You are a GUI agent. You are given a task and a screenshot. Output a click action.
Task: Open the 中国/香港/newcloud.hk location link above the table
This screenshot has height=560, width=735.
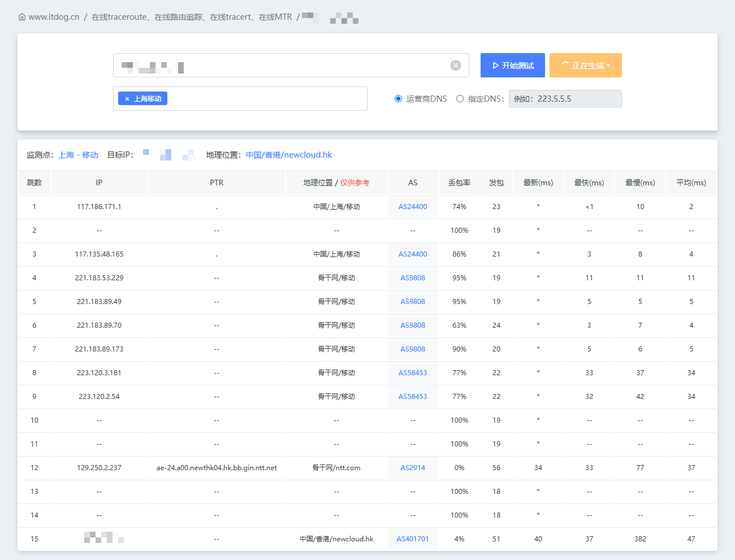tap(289, 155)
